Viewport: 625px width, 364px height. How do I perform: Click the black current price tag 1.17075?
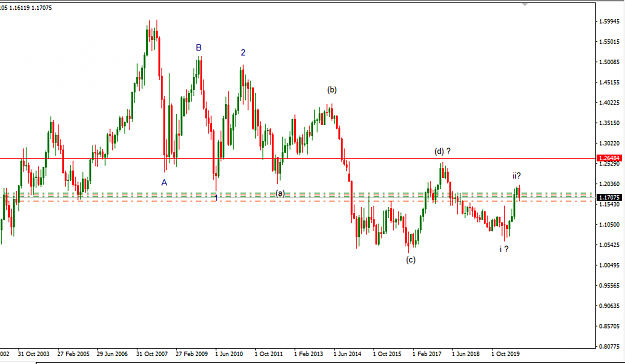(x=610, y=197)
